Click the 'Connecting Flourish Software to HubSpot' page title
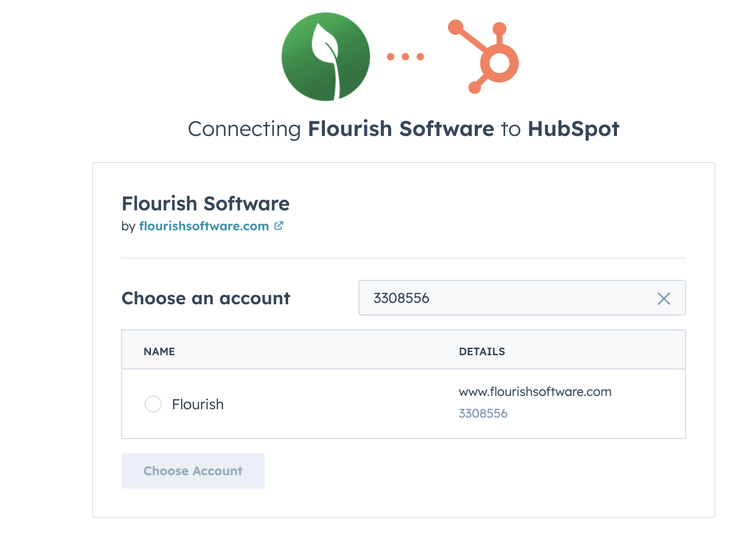This screenshot has height=551, width=756. tap(403, 129)
